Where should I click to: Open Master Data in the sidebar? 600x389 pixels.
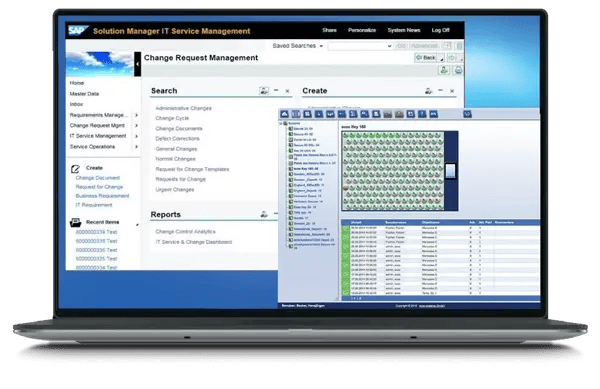tap(84, 94)
